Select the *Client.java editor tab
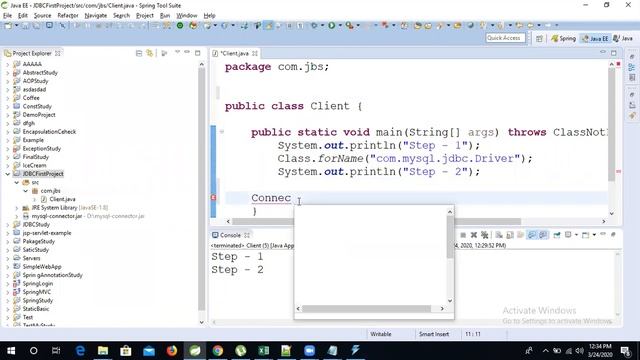Image resolution: width=640 pixels, height=360 pixels. coord(234,53)
